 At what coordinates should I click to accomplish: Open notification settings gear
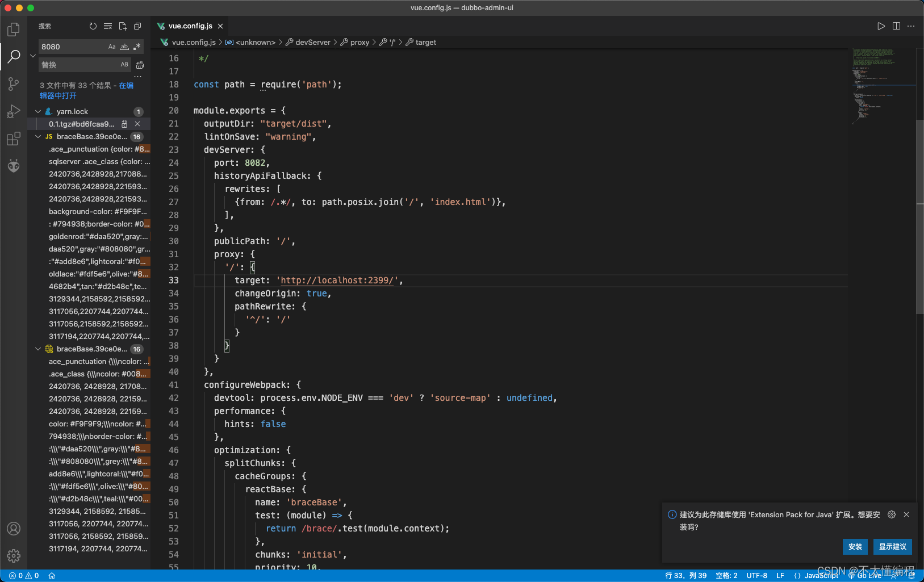(892, 514)
